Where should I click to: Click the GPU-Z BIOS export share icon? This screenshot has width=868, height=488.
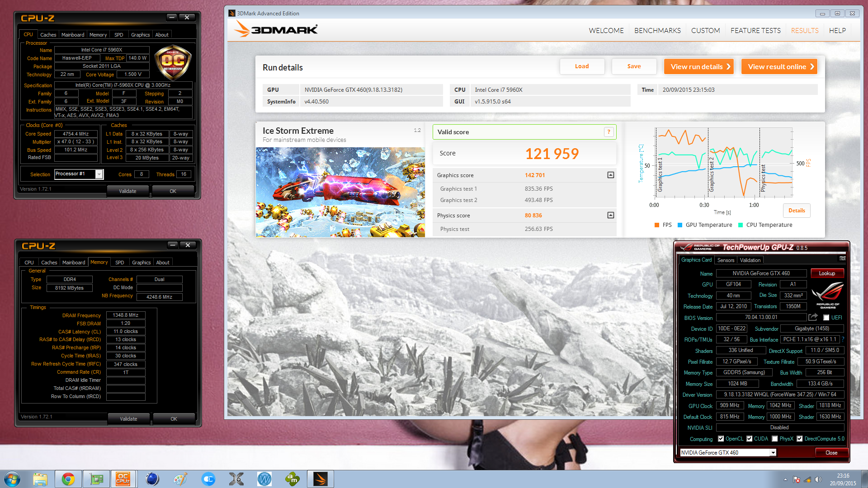(x=813, y=317)
